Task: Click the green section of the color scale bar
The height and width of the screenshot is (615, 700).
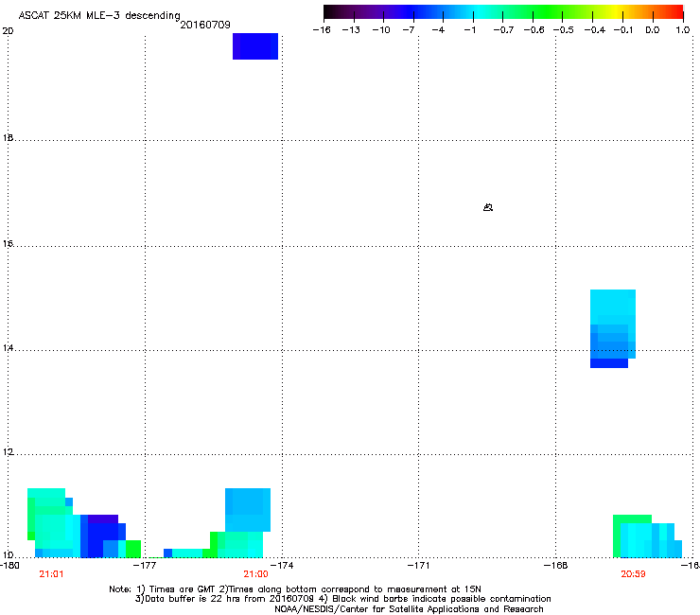Action: coord(549,11)
